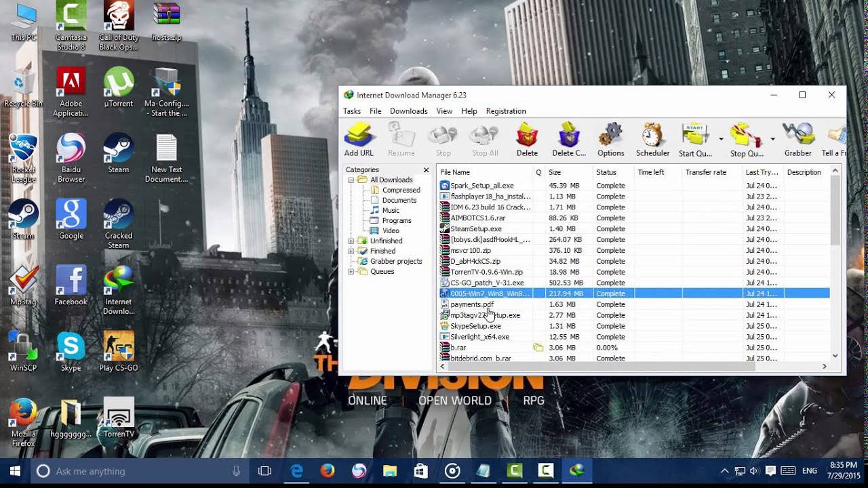Select the AIMBOTCS1.6.rar download
The height and width of the screenshot is (488, 868).
(x=634, y=218)
